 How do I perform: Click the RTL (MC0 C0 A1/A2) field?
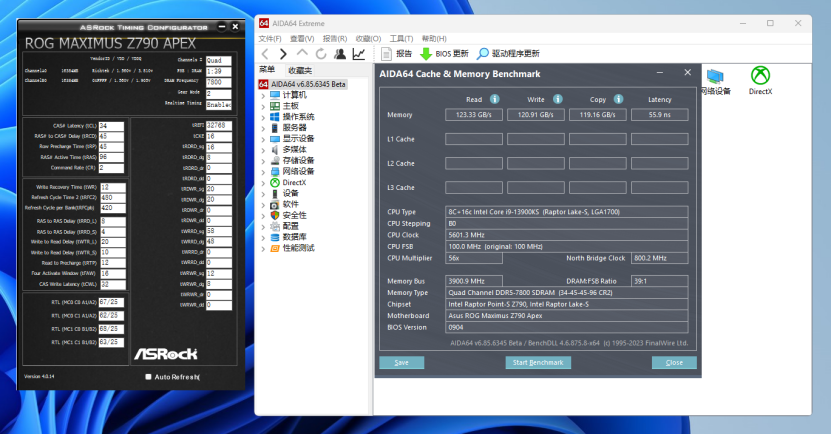pos(111,302)
